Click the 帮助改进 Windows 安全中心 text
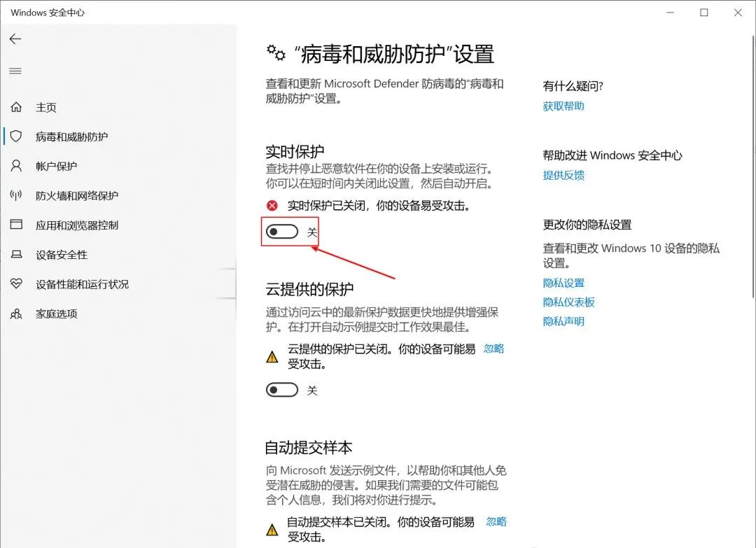Viewport: 756px width, 548px height. [x=612, y=155]
